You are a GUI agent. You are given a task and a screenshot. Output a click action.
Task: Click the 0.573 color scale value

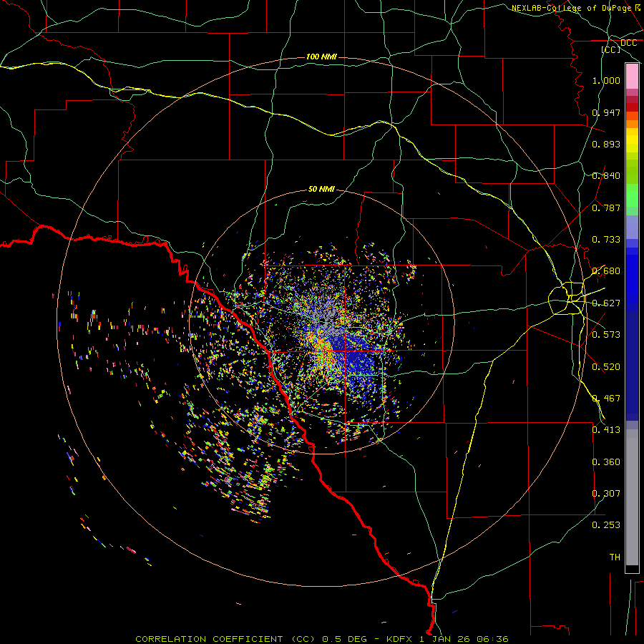[606, 335]
